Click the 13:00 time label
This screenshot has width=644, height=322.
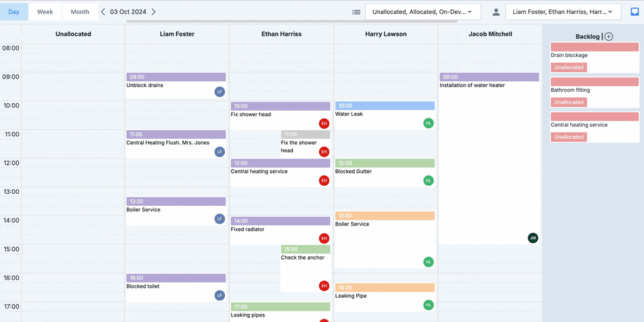click(11, 192)
